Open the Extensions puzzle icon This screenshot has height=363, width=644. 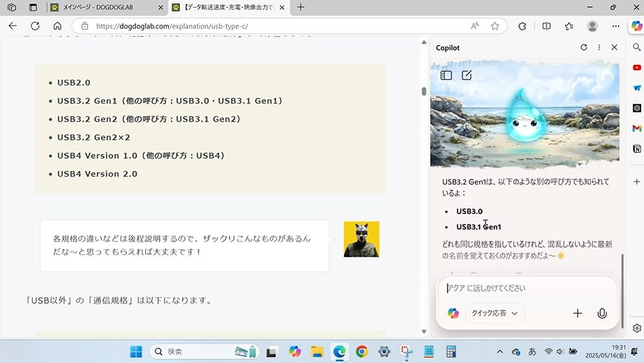tap(523, 25)
